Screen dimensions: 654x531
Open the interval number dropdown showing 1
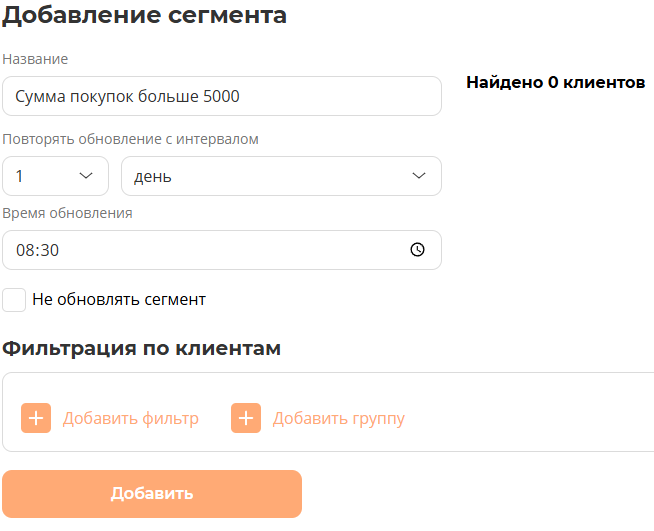[55, 176]
